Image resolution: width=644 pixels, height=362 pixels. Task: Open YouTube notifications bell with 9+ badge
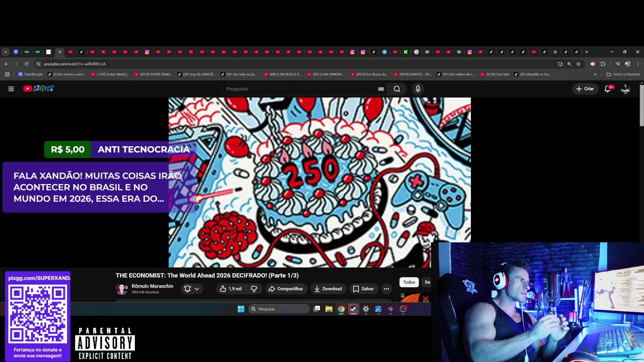point(608,88)
